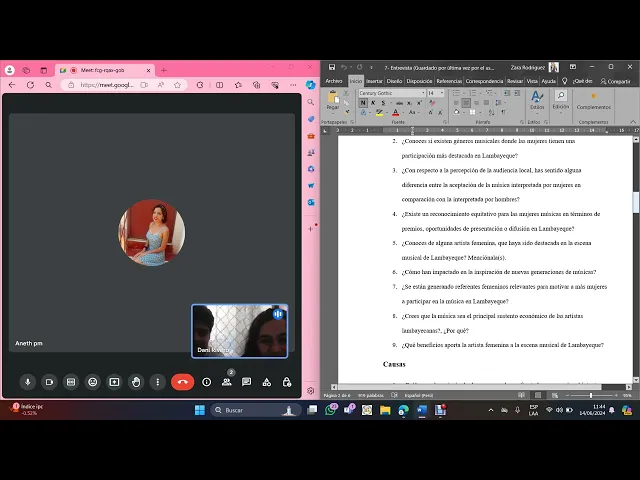Image resolution: width=640 pixels, height=480 pixels.
Task: Add Meet page to favorites star
Action: pos(177,85)
